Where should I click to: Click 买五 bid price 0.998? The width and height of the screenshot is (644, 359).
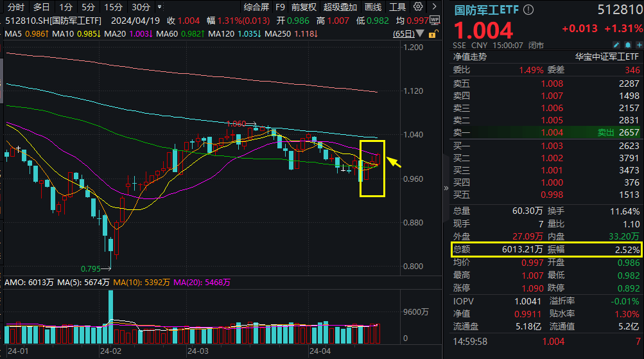tap(552, 195)
